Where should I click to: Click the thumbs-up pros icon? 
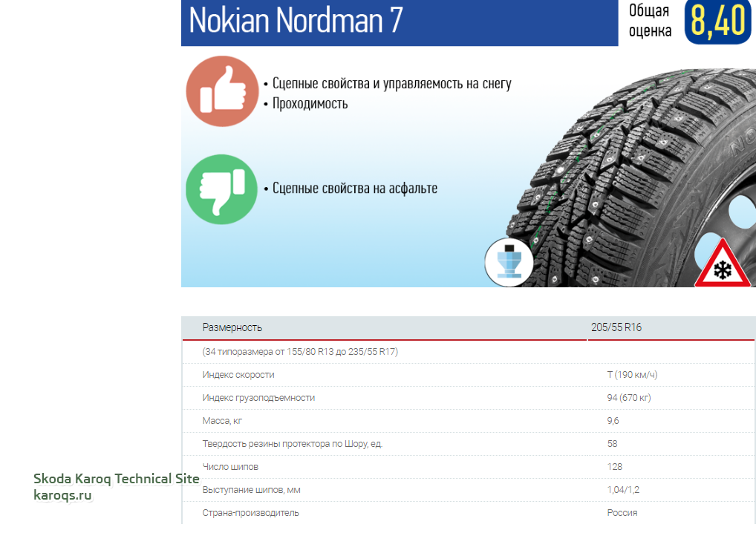coord(222,91)
